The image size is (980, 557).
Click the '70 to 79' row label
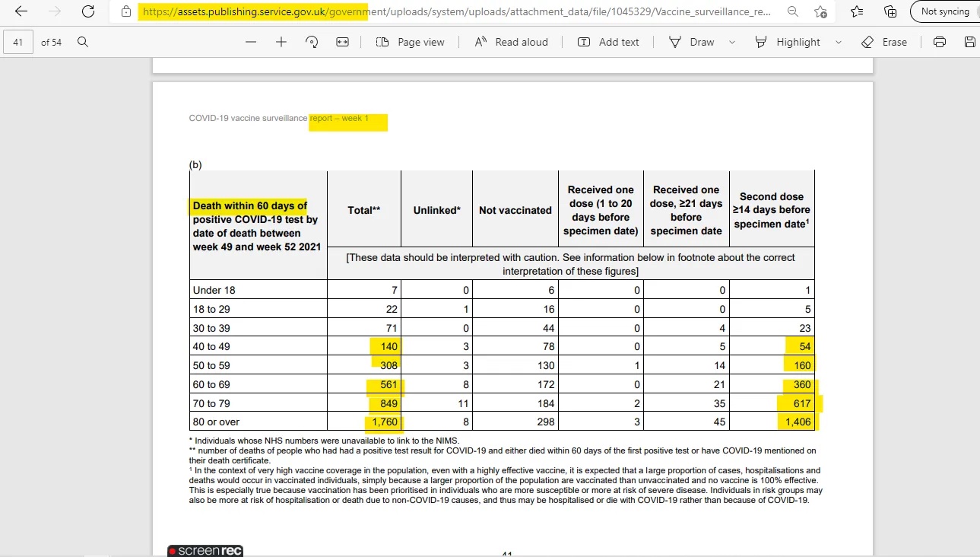(x=211, y=403)
